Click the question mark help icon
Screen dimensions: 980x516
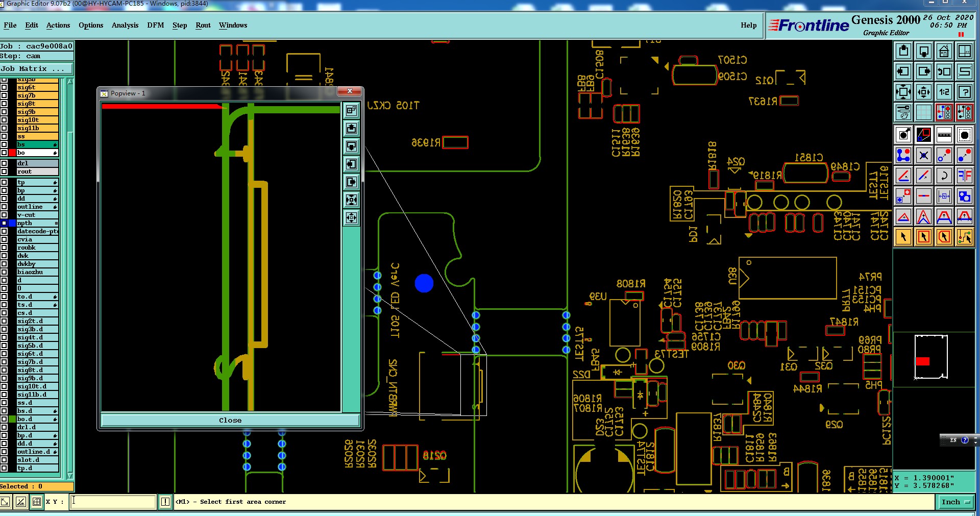click(965, 92)
